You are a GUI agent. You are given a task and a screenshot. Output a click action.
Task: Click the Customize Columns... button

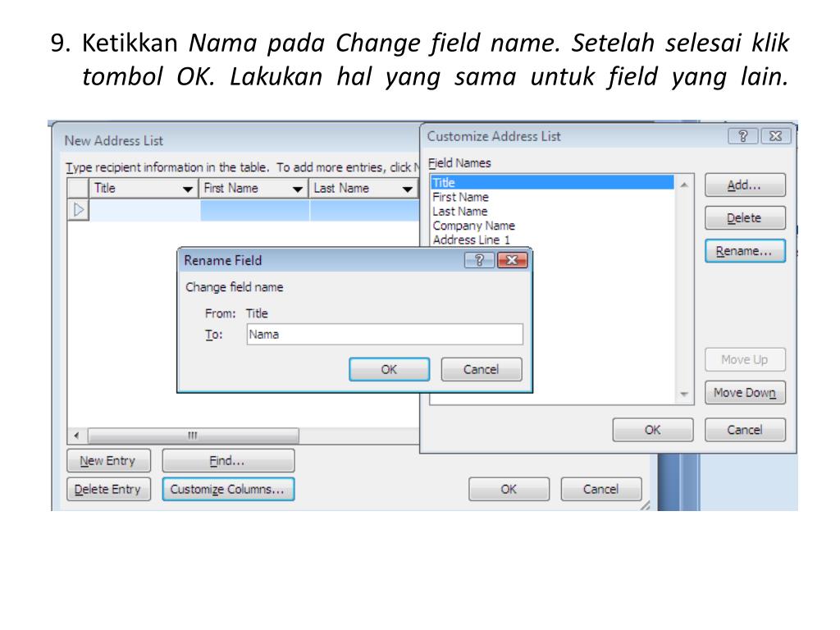(x=228, y=489)
